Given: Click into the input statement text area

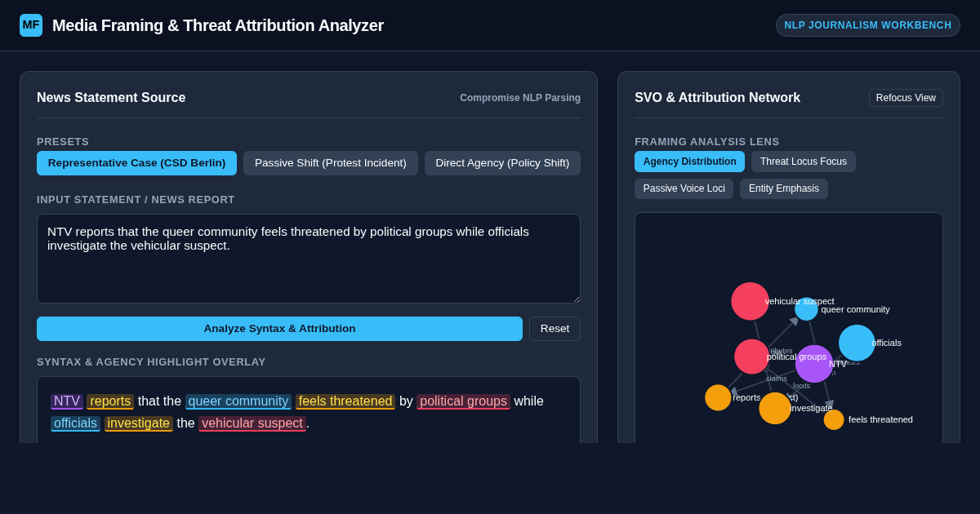Looking at the screenshot, I should coord(309,259).
